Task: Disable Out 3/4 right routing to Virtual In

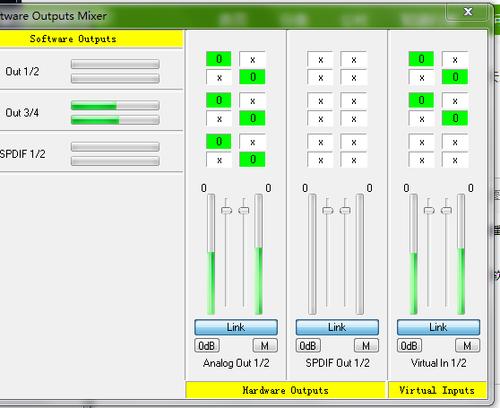Action: [x=455, y=118]
